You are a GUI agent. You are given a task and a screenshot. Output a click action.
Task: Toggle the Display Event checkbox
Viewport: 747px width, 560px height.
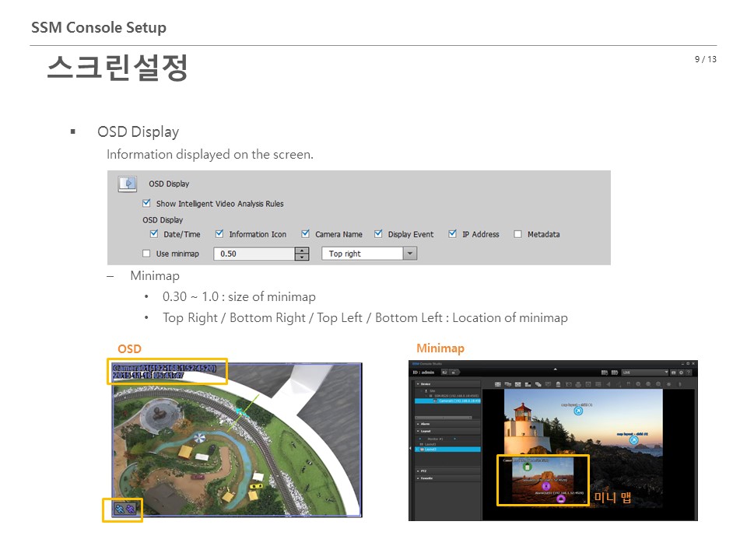coord(378,234)
